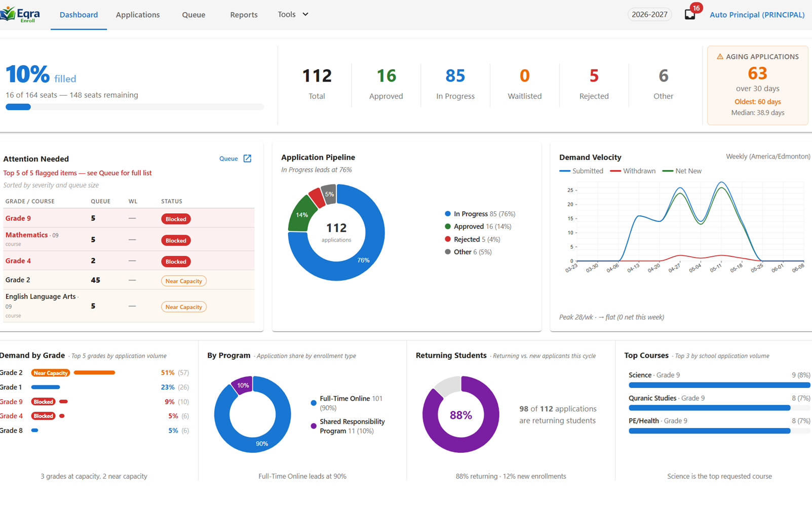The height and width of the screenshot is (507, 812).
Task: Click the STATUS column header
Action: (172, 201)
